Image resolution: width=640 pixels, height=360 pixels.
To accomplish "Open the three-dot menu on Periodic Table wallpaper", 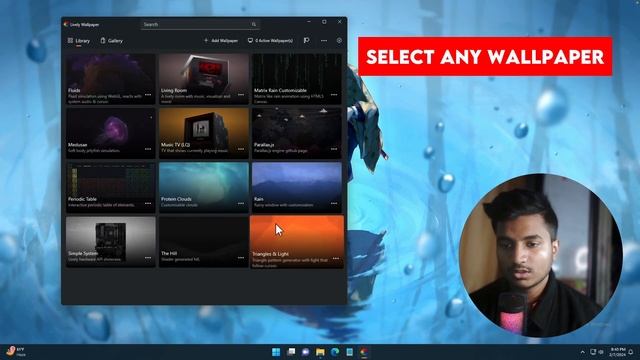I will (x=148, y=203).
